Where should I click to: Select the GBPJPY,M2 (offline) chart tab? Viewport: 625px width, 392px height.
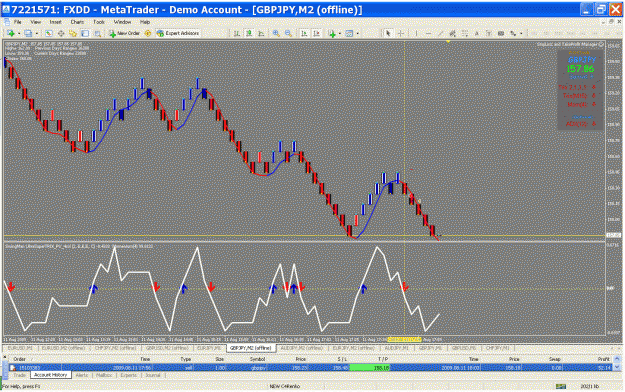coord(251,348)
